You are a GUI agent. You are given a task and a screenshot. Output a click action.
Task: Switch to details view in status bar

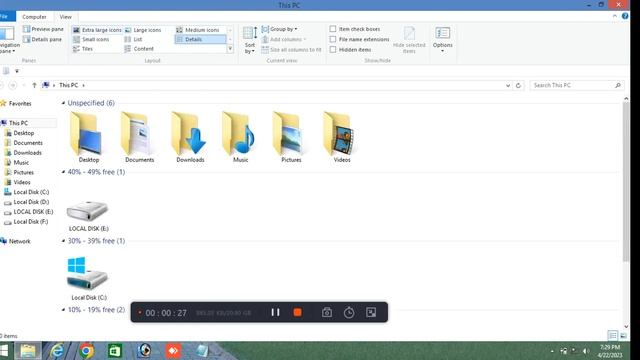point(613,336)
